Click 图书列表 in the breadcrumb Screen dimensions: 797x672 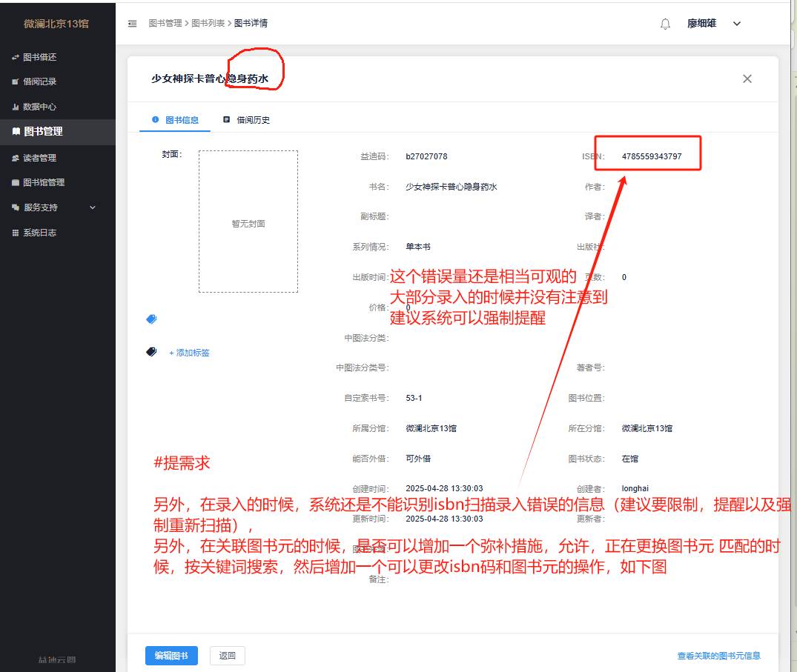[x=210, y=24]
